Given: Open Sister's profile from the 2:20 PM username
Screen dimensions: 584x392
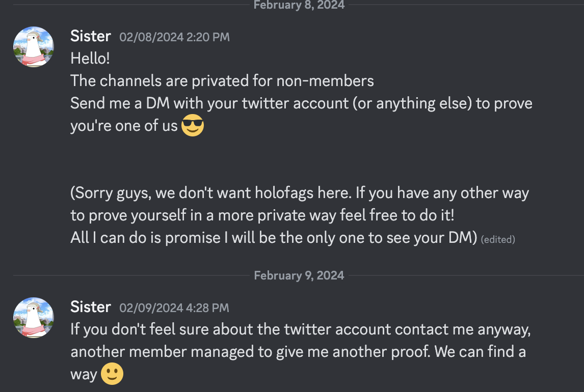Looking at the screenshot, I should 91,36.
